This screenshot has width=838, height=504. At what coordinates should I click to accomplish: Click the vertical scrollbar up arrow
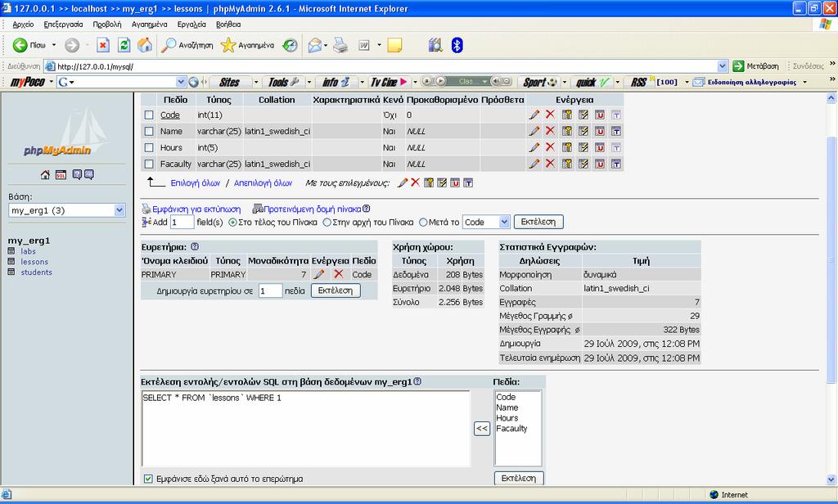[831, 98]
